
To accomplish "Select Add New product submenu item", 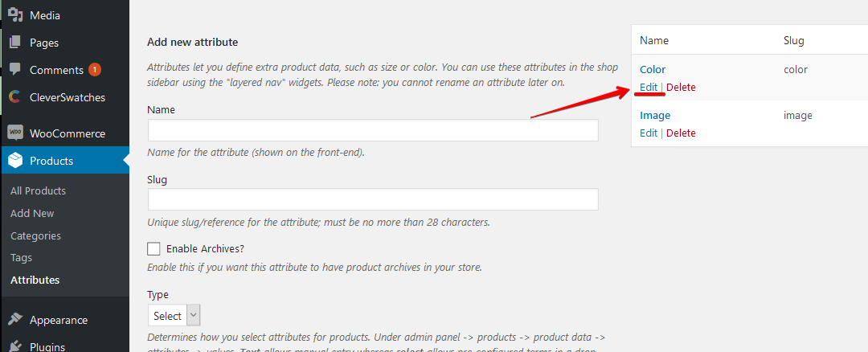I will click(x=32, y=213).
